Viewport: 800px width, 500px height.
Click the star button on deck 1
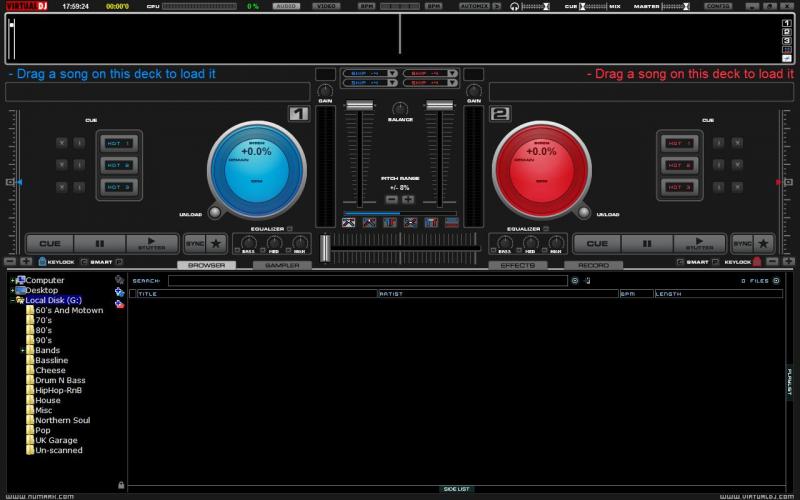216,244
